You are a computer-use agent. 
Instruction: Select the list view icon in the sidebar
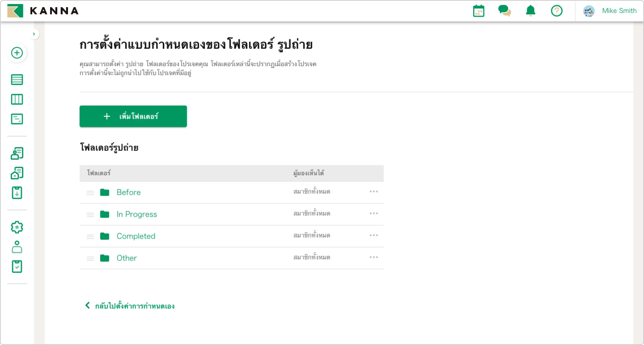click(17, 80)
